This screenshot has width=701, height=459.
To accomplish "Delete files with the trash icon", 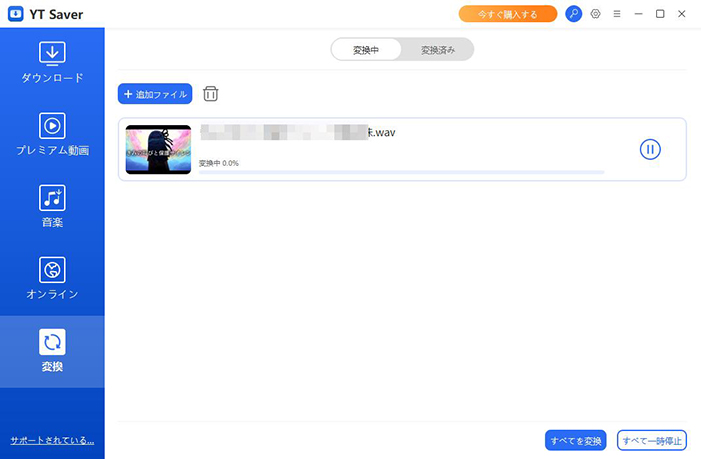I will click(211, 94).
